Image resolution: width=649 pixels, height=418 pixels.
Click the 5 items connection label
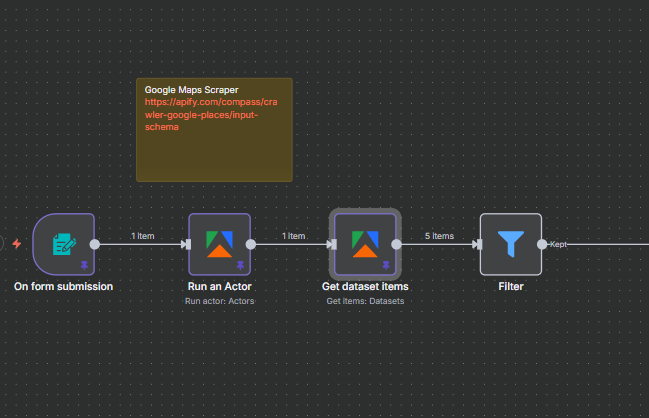coord(439,236)
